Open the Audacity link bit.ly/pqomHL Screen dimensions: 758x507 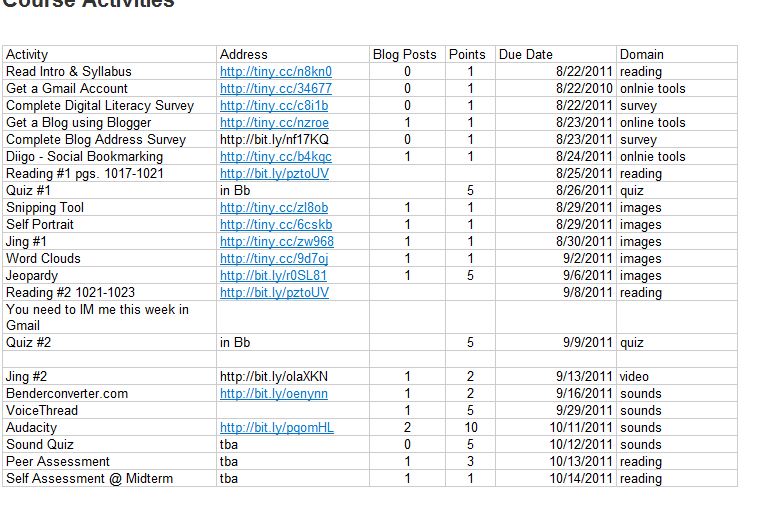click(277, 427)
